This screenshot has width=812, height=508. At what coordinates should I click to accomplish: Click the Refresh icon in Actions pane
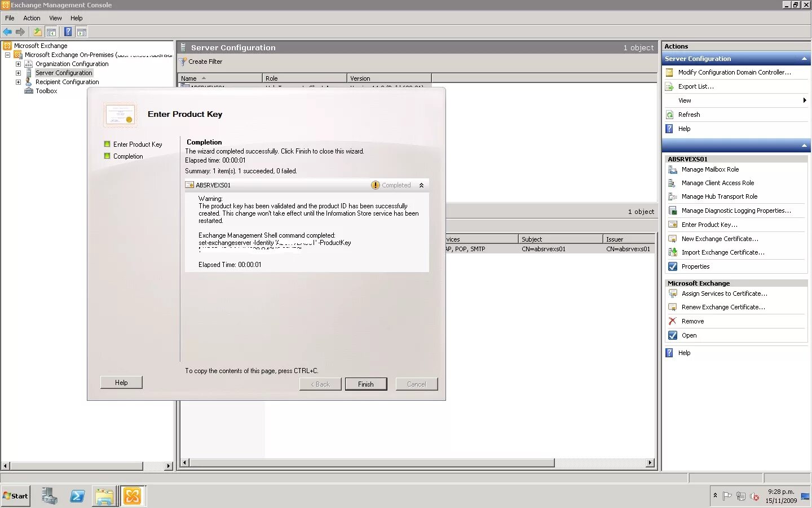[x=669, y=115]
